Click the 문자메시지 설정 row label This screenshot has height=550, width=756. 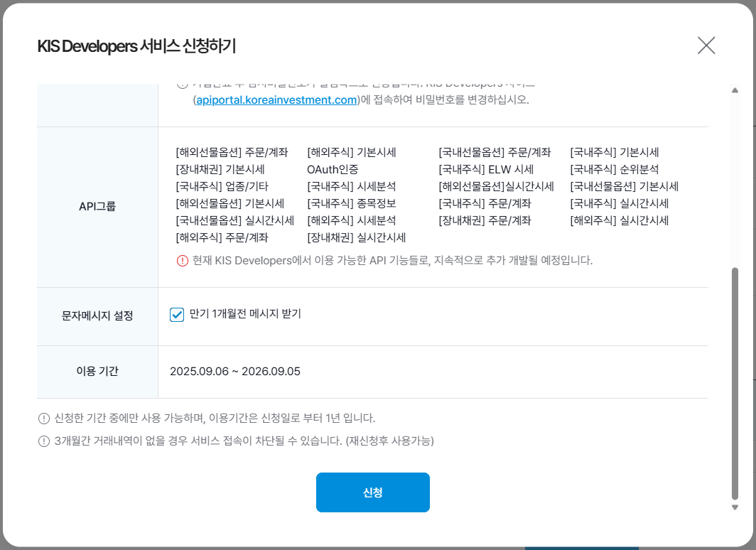coord(97,316)
